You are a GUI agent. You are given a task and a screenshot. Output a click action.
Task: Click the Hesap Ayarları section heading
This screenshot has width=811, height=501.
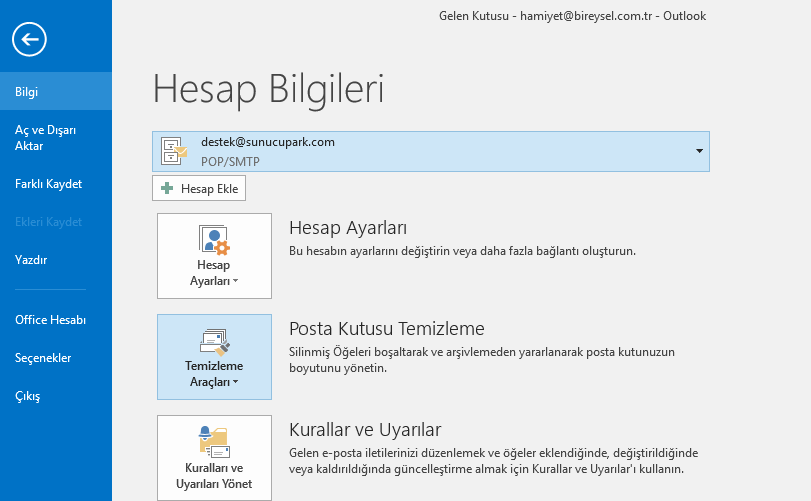click(348, 228)
